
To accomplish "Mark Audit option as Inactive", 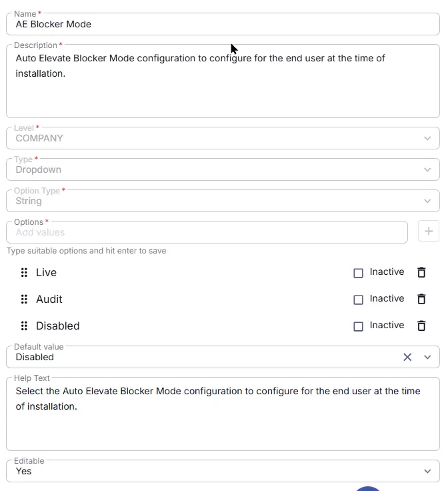I will pos(358,300).
